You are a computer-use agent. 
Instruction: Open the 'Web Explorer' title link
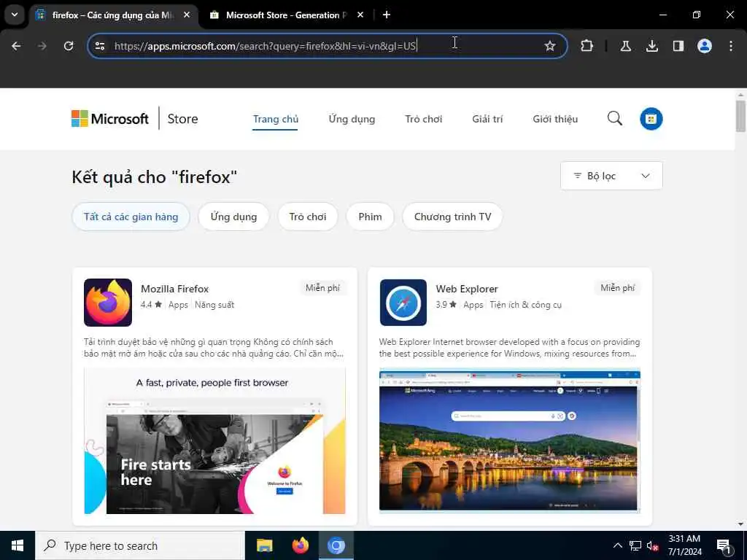coord(467,289)
